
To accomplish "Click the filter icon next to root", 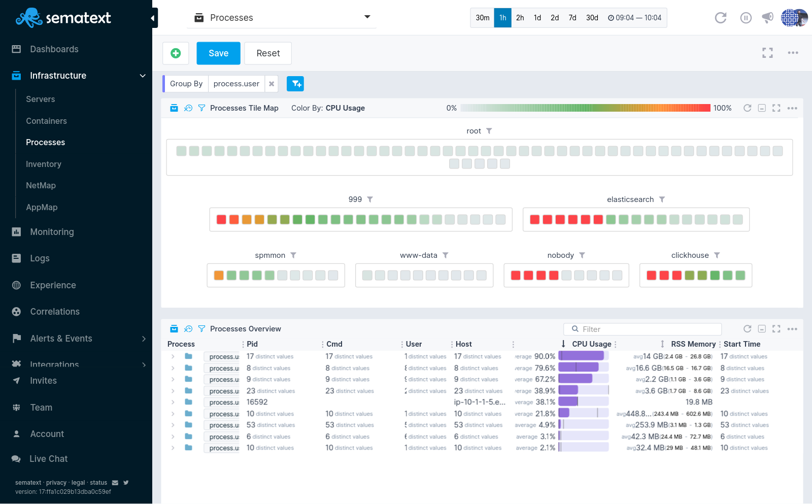I will [489, 131].
